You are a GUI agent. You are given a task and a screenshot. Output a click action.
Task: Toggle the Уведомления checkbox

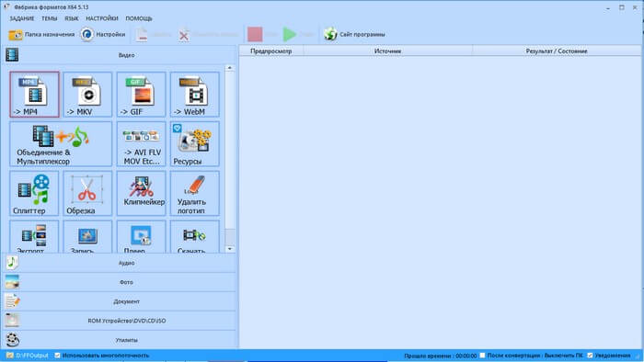click(x=591, y=356)
